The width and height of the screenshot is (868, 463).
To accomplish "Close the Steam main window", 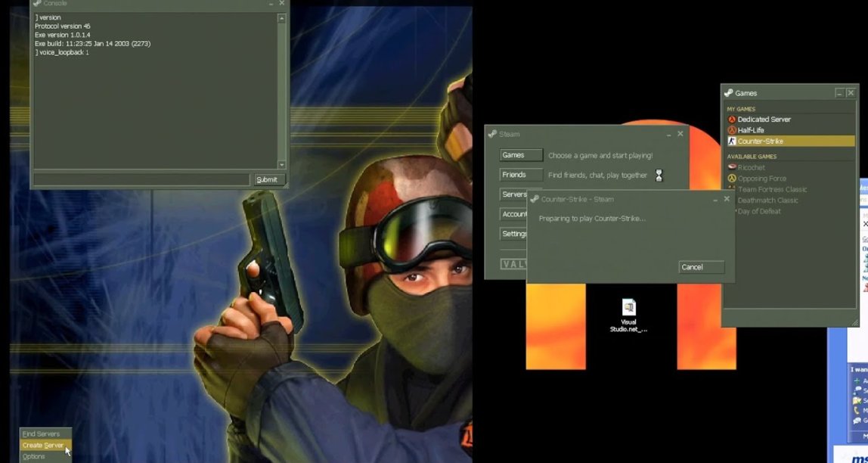I will [680, 133].
